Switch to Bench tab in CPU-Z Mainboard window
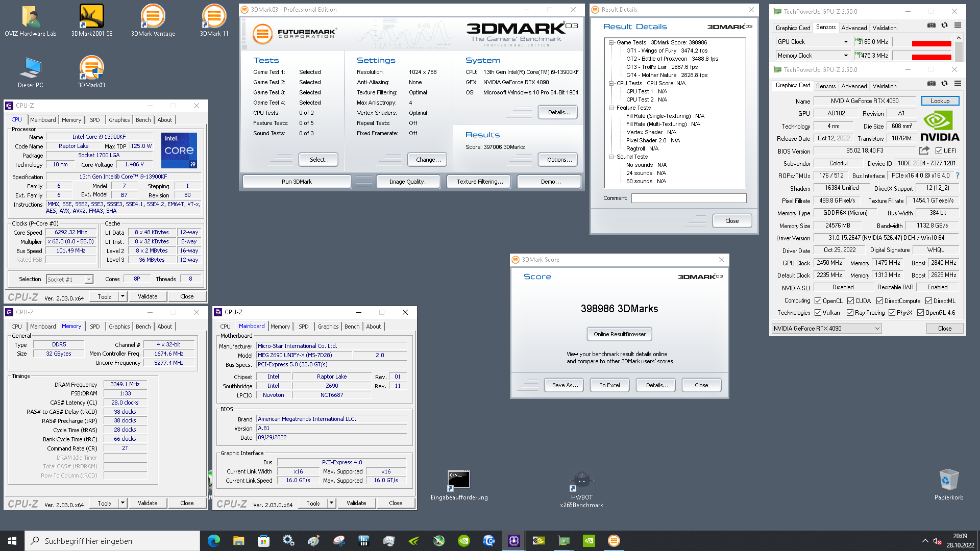The height and width of the screenshot is (551, 980). coord(352,327)
